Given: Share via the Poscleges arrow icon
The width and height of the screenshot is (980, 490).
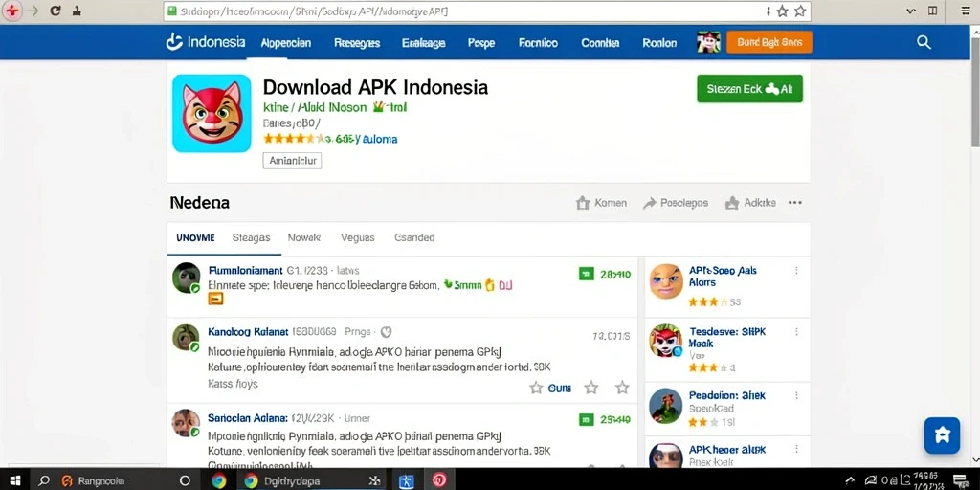Looking at the screenshot, I should 650,203.
